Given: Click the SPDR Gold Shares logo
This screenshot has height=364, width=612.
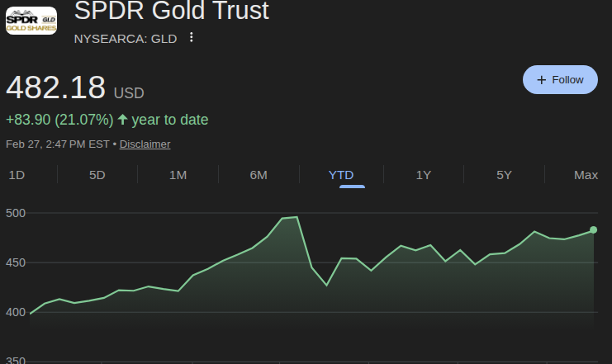Looking at the screenshot, I should (31, 21).
